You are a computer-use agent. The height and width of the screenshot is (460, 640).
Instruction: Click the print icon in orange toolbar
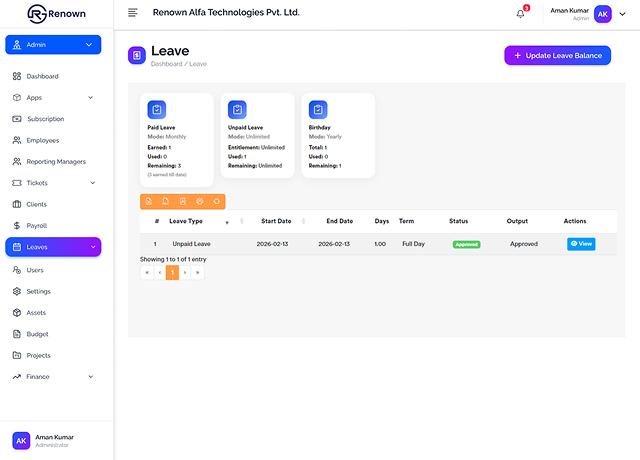tap(199, 202)
